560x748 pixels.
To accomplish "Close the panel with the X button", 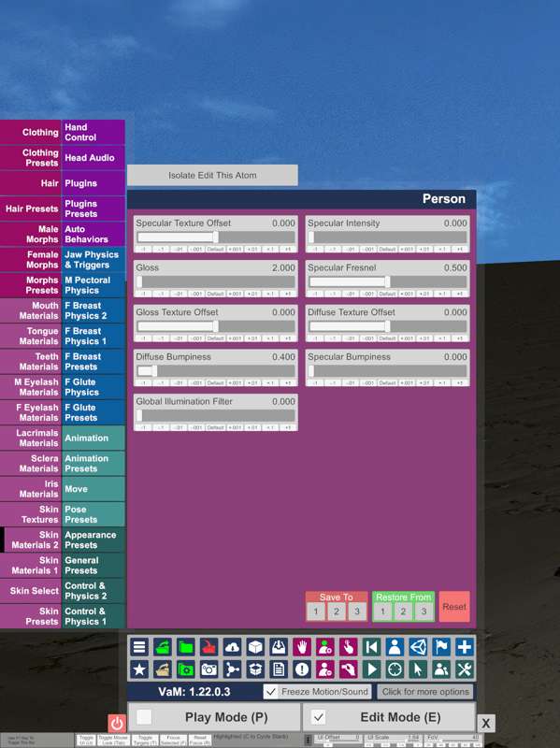I will click(485, 724).
